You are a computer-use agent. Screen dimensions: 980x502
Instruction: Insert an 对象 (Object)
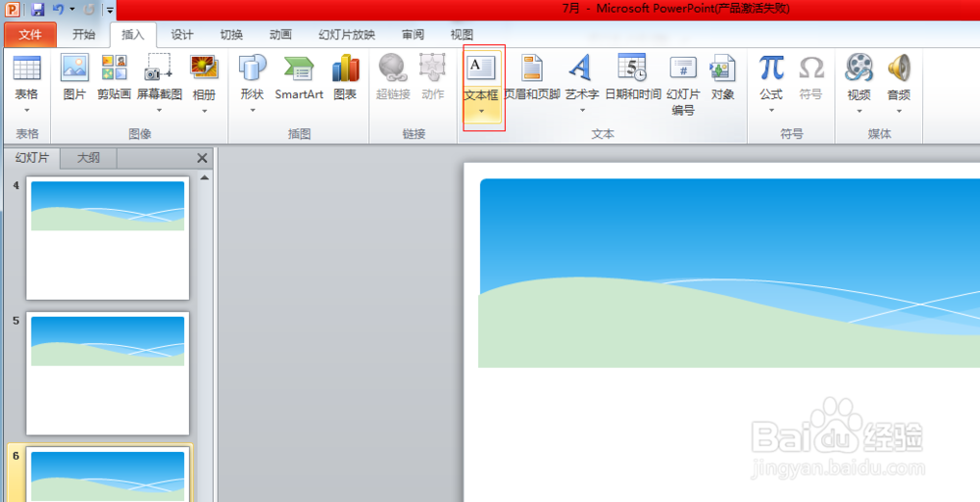(722, 77)
